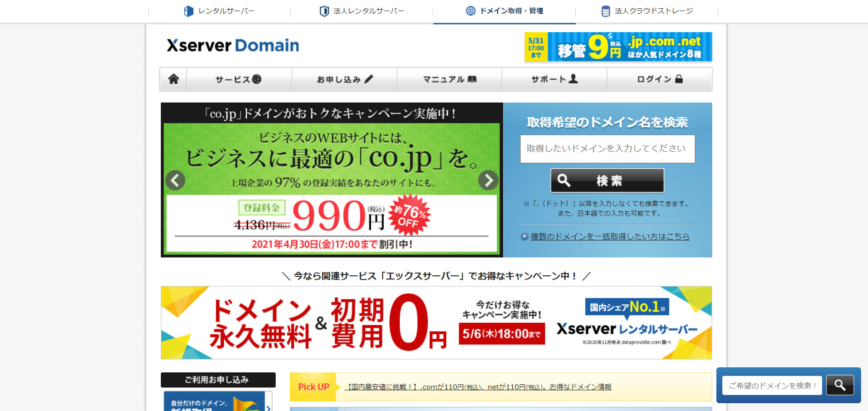Click the lock icon next to ログイン
Image resolution: width=868 pixels, height=411 pixels.
[x=679, y=79]
